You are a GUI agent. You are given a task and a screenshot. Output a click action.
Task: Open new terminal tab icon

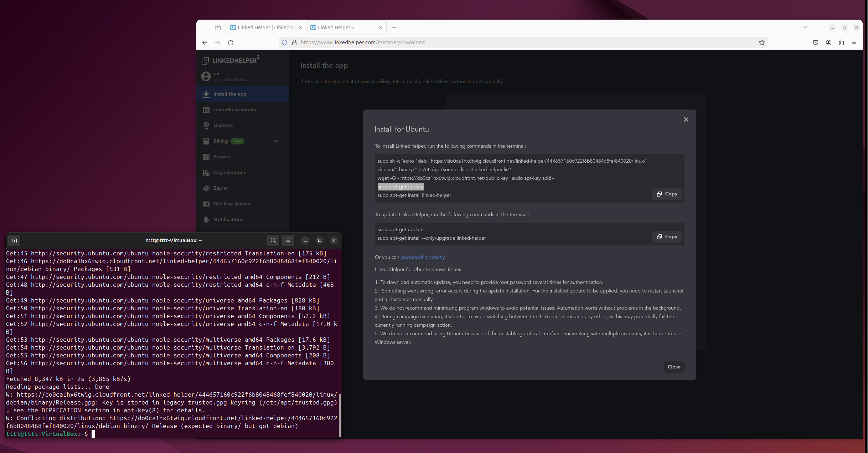click(x=14, y=240)
